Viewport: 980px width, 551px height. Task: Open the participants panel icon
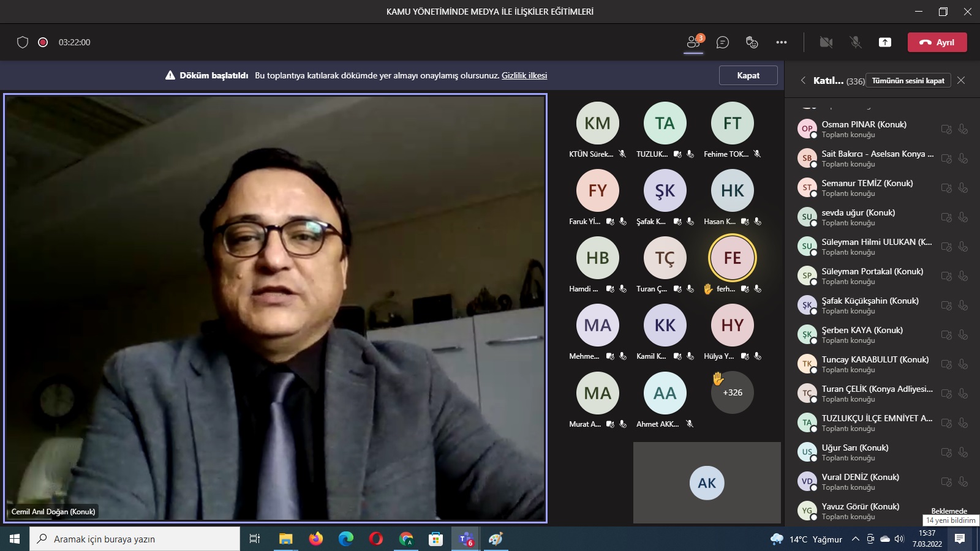click(x=693, y=42)
